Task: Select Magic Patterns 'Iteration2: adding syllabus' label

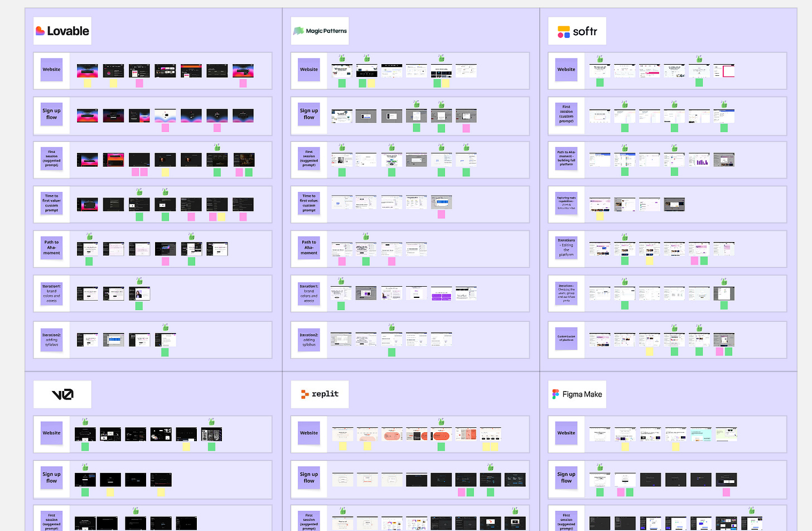Action: click(309, 340)
